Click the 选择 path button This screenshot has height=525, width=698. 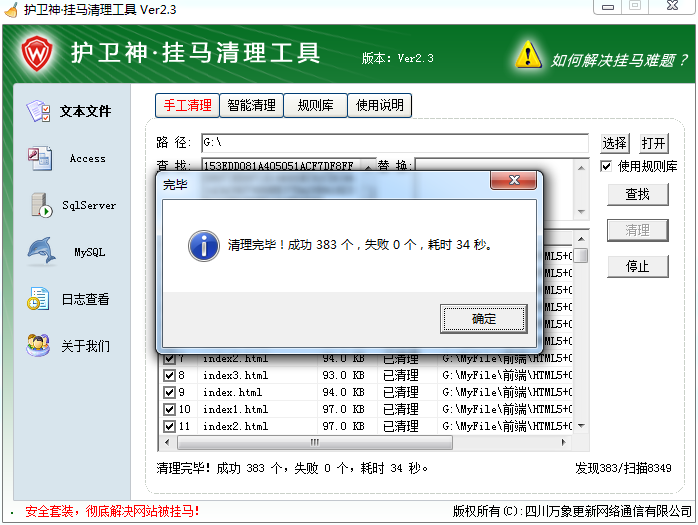point(614,143)
